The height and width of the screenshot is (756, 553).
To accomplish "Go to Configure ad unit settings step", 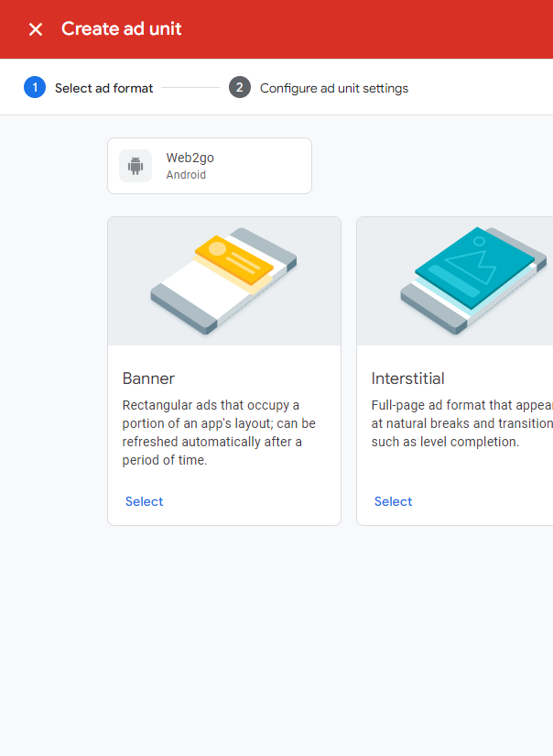I will coord(334,88).
